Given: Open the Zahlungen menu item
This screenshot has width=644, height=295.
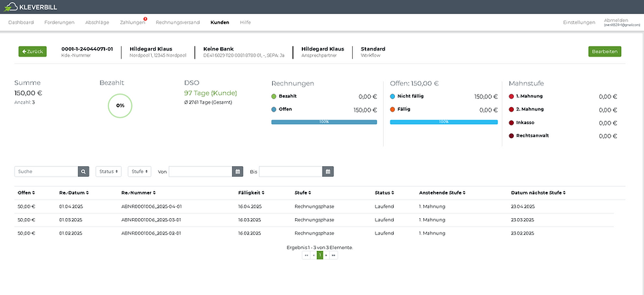Looking at the screenshot, I should click(x=132, y=22).
